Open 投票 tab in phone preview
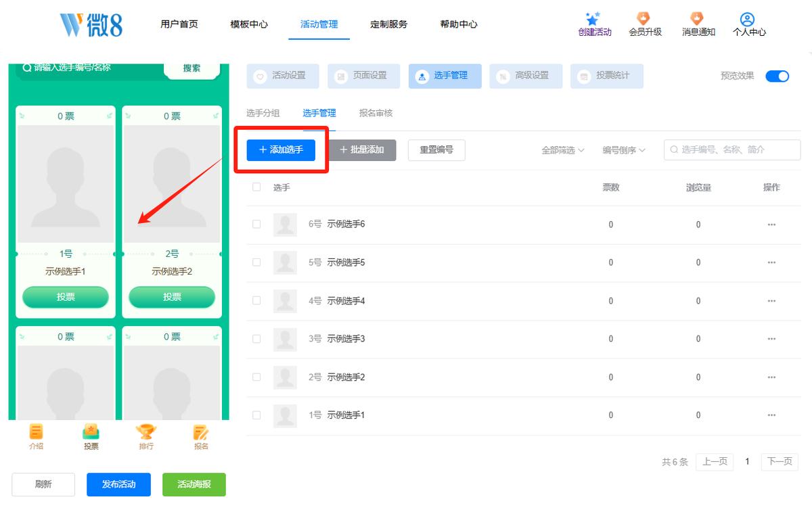 pyautogui.click(x=91, y=437)
